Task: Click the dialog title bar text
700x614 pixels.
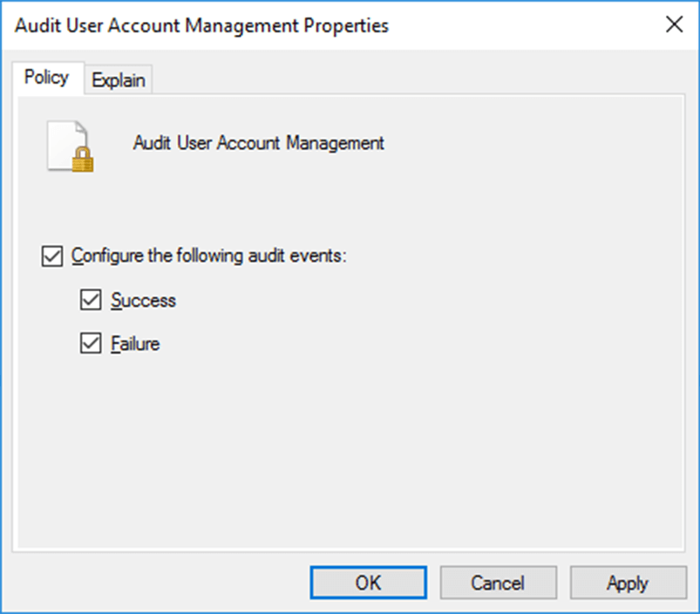Action: point(201,25)
